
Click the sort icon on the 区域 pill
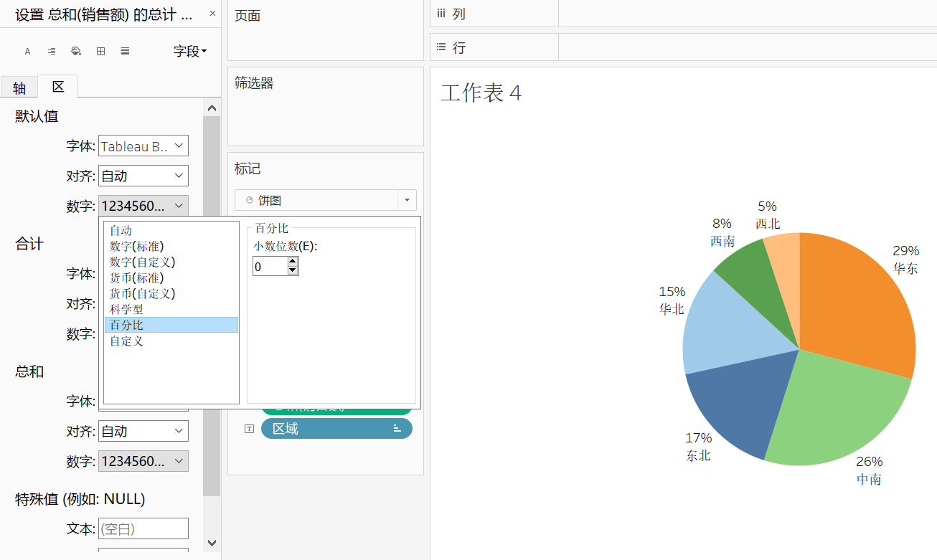[x=397, y=429]
